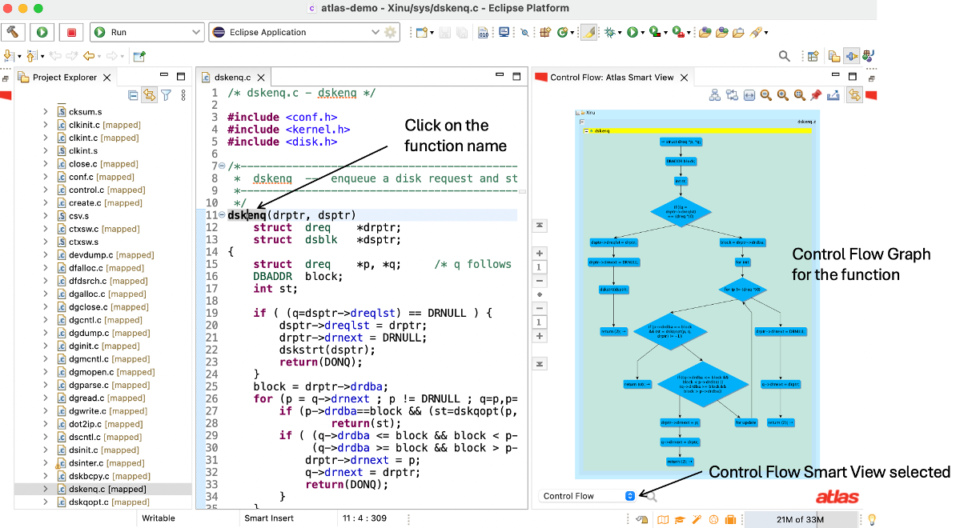Toggle Link with Editor in Project Explorer
Image resolution: width=980 pixels, height=528 pixels.
click(x=149, y=95)
